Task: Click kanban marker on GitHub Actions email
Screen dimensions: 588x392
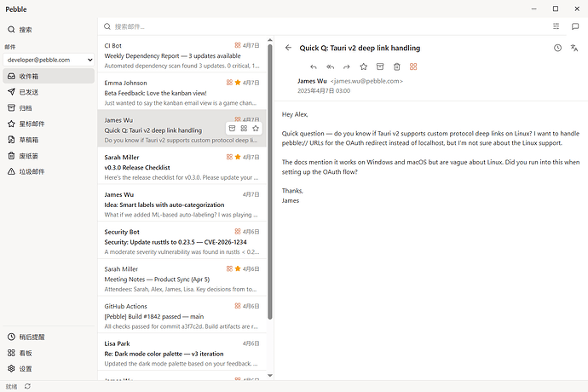Action: (238, 306)
